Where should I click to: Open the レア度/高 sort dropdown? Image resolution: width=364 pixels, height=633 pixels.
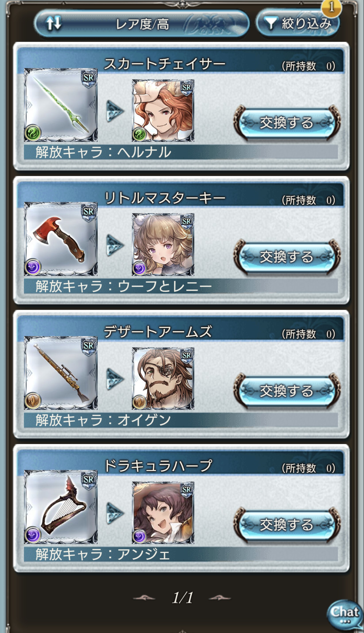tap(142, 24)
